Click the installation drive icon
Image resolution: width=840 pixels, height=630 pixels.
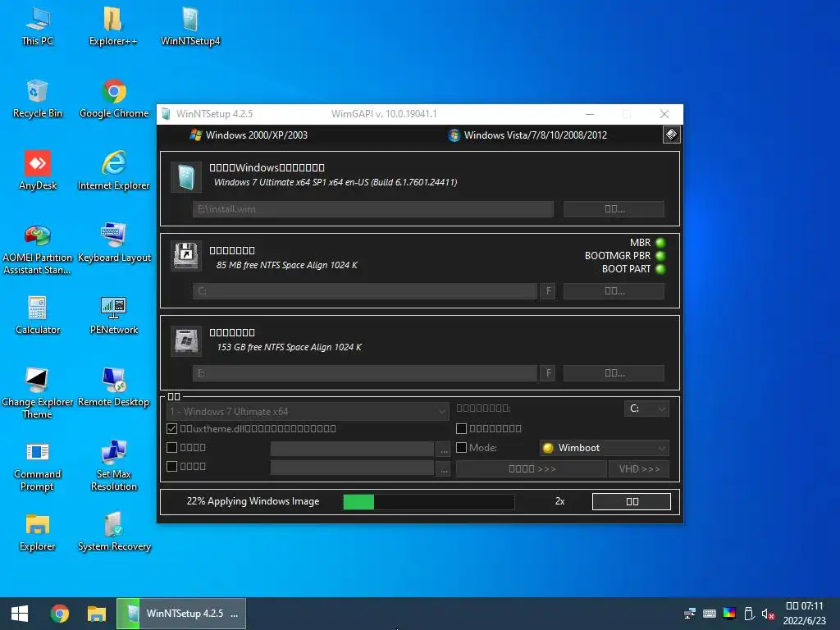click(x=186, y=340)
